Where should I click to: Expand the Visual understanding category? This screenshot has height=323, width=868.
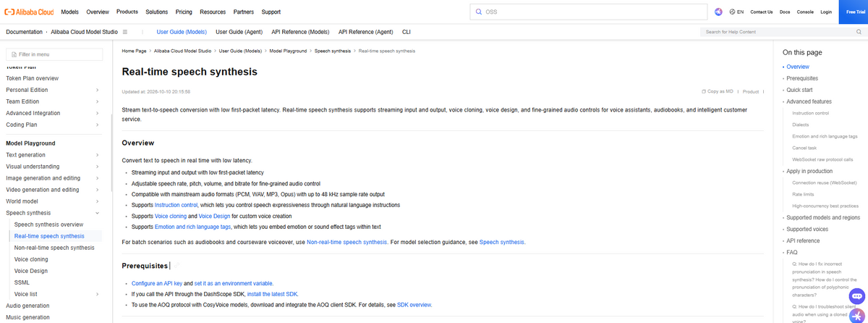(x=97, y=167)
